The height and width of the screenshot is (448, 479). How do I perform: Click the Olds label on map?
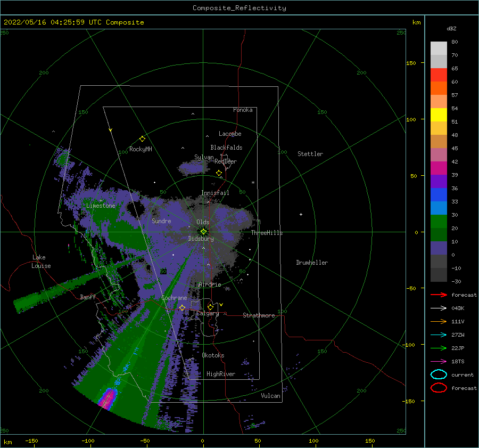203,222
